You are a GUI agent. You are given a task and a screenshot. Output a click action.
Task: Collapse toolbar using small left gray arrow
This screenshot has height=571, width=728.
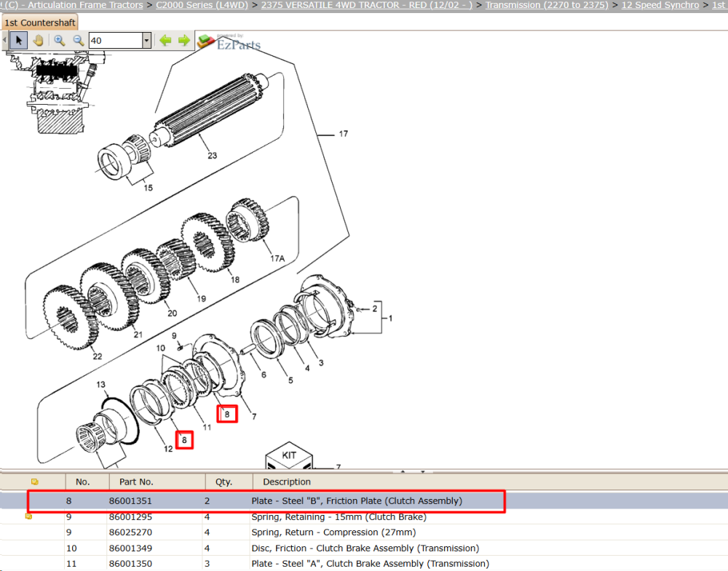4,40
